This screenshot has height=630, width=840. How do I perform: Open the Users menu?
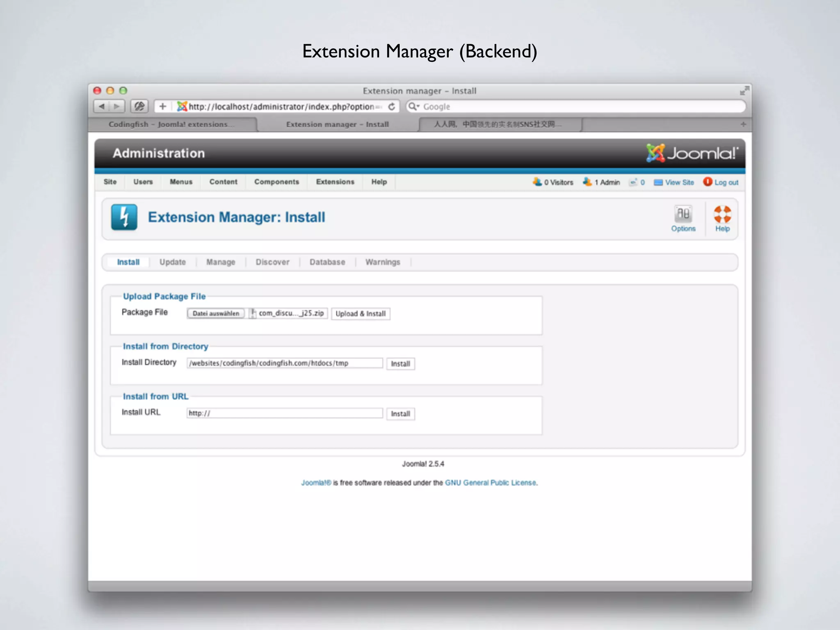(143, 182)
